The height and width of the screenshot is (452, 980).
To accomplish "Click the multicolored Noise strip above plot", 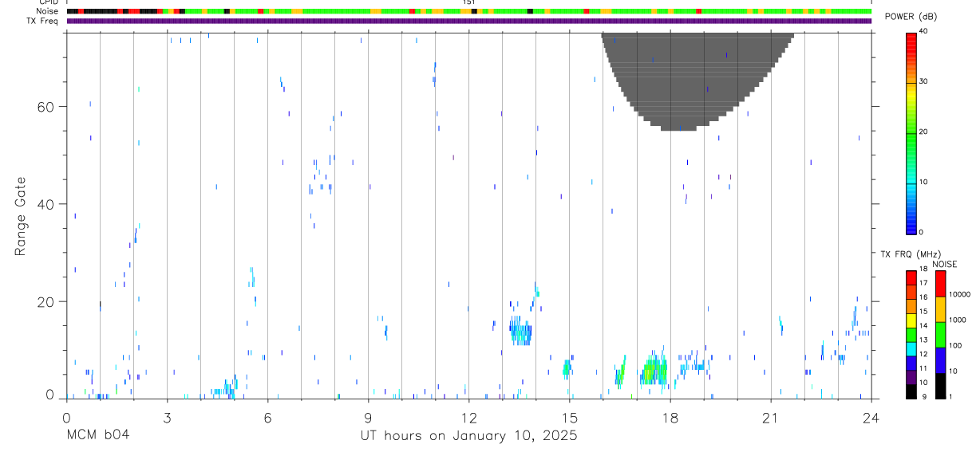I will (x=468, y=11).
